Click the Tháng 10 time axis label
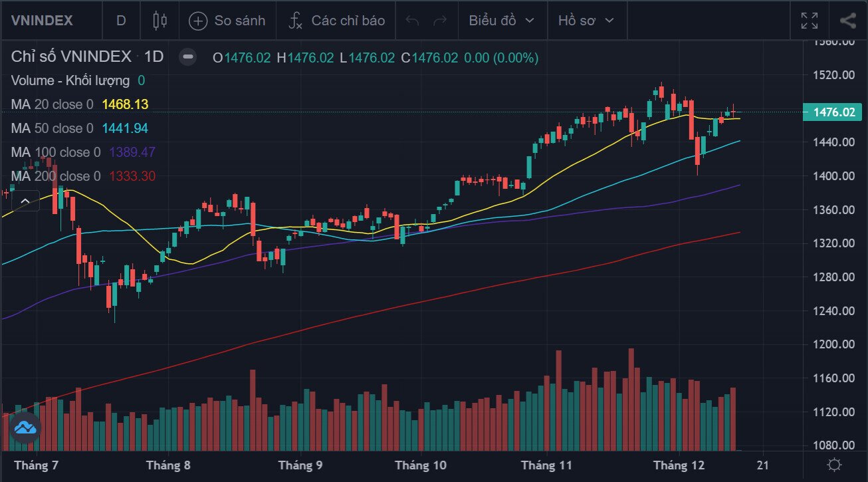Viewport: 868px width, 482px height. point(421,465)
